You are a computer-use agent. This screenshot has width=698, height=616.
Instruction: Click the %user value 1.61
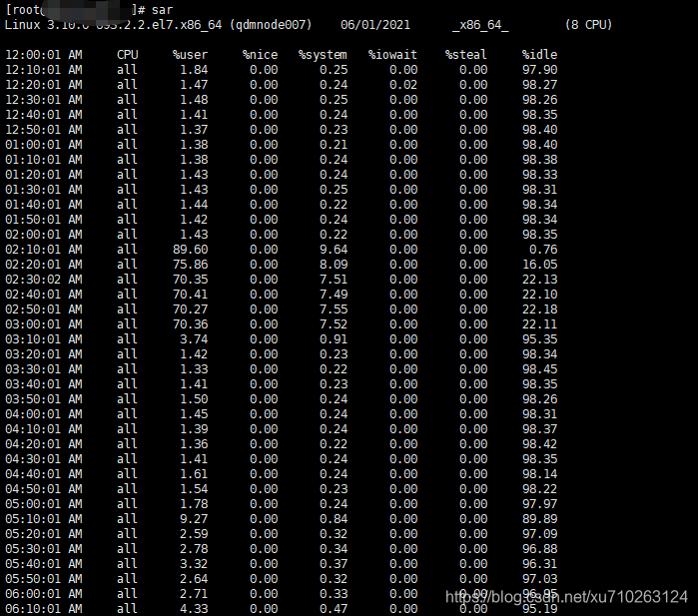tap(194, 474)
